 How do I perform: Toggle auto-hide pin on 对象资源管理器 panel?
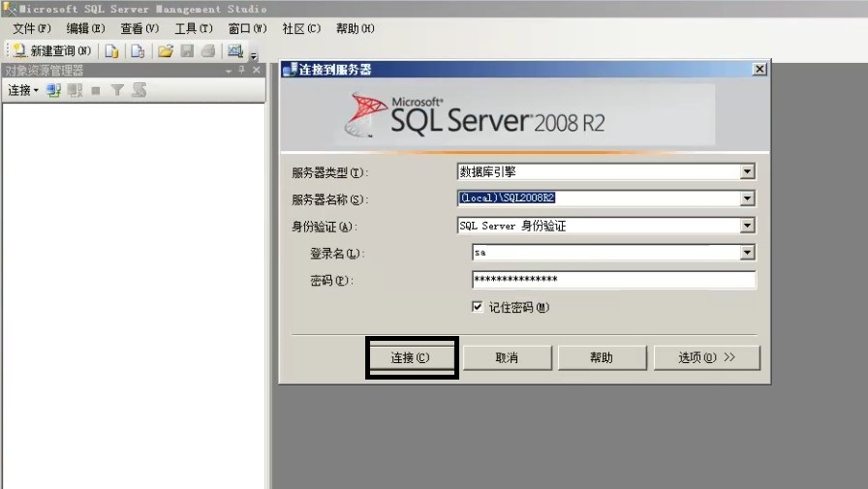pos(241,70)
